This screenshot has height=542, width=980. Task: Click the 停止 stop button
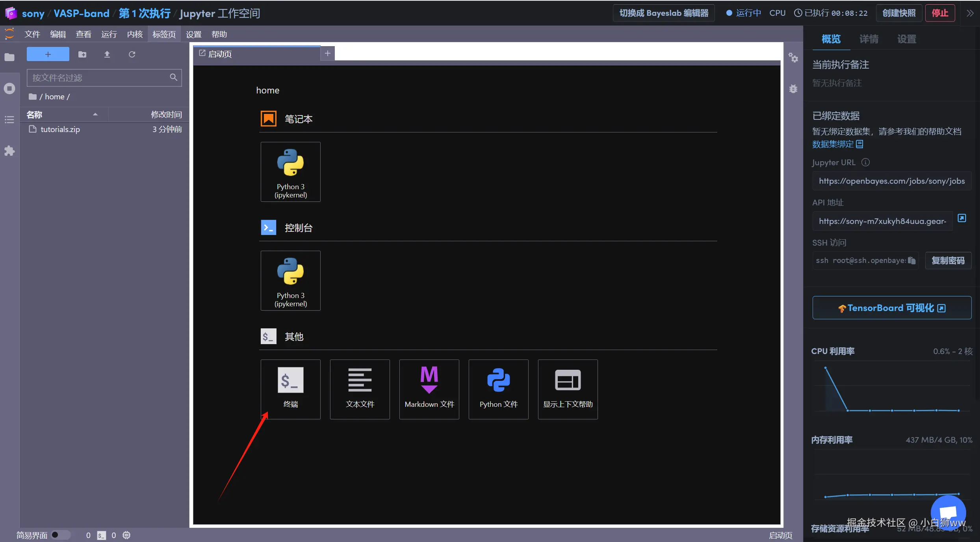(x=940, y=13)
